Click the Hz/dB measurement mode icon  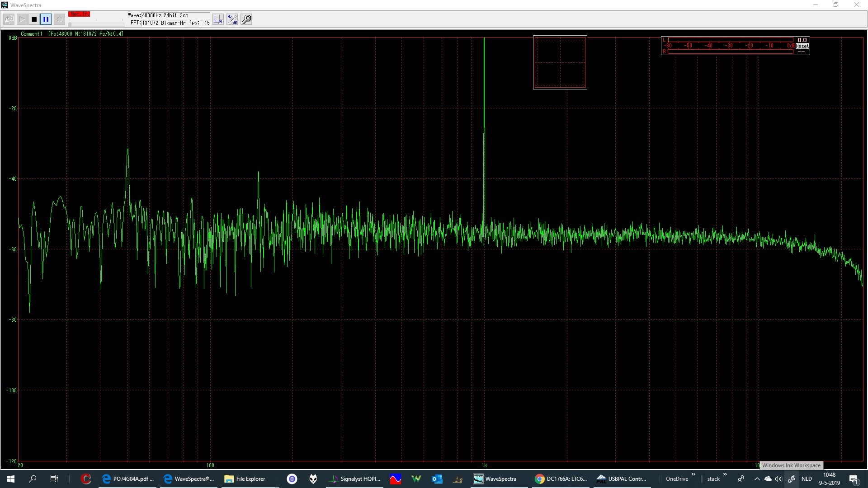point(232,19)
